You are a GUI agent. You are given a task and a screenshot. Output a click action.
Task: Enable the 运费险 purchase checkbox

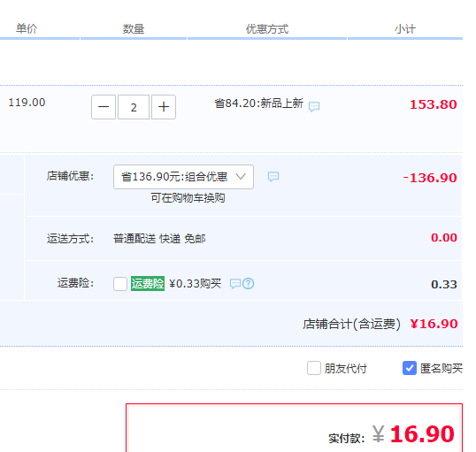tap(120, 284)
